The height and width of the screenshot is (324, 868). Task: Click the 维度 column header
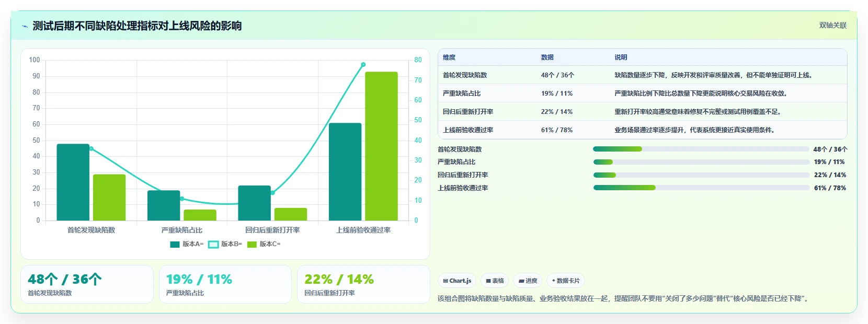pyautogui.click(x=449, y=57)
